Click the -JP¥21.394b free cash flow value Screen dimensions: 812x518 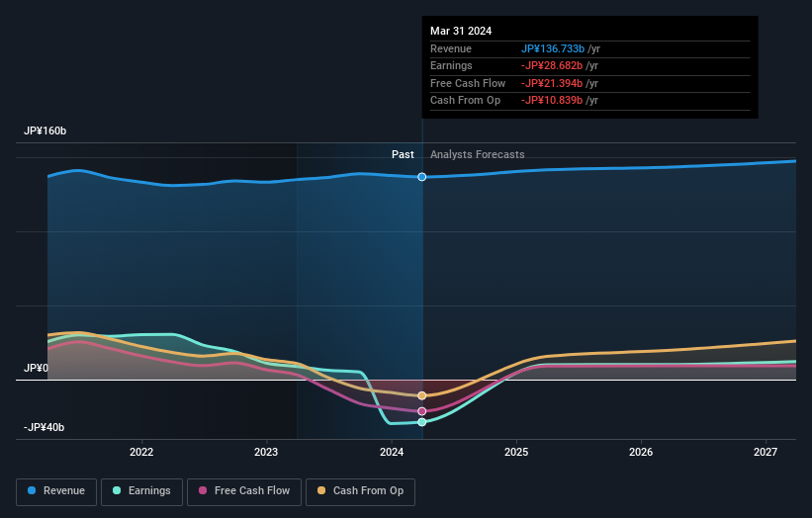click(x=552, y=83)
